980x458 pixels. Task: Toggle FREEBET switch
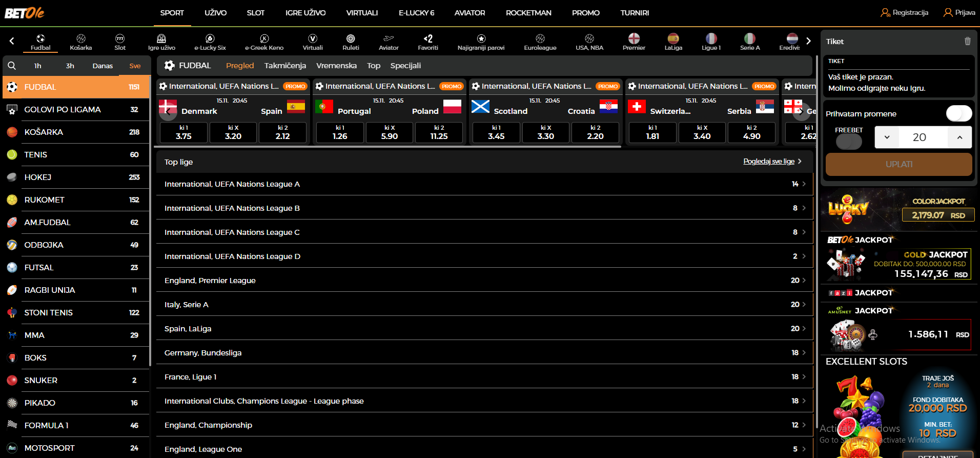(849, 142)
